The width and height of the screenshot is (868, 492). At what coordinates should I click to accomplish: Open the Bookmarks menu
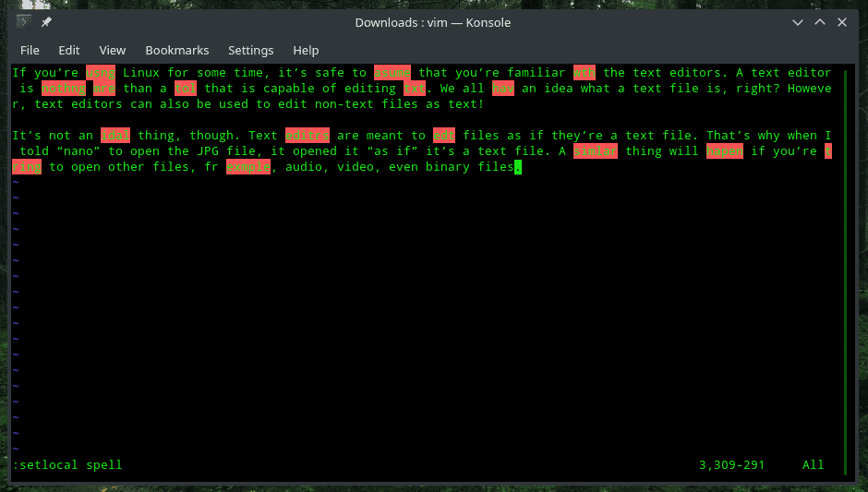(x=177, y=50)
